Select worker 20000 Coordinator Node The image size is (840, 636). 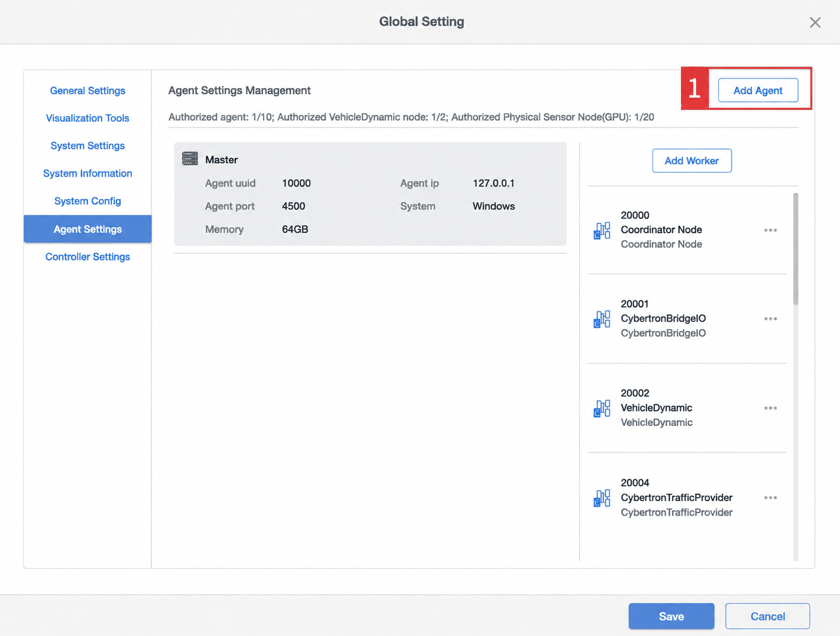(687, 230)
